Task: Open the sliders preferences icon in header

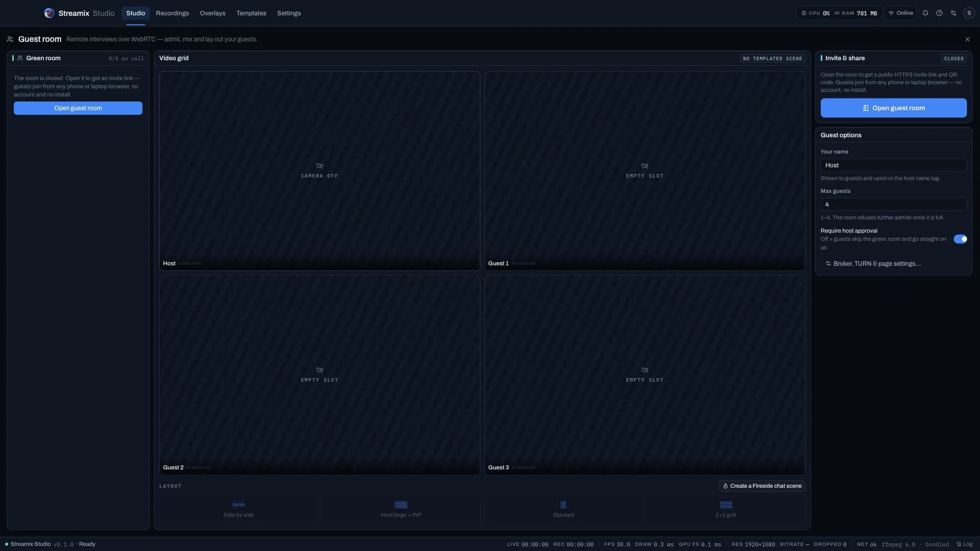Action: [953, 13]
